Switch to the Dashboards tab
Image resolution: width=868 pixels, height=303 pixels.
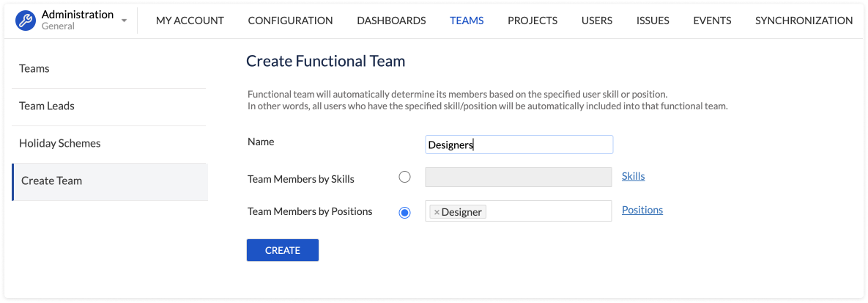[391, 21]
